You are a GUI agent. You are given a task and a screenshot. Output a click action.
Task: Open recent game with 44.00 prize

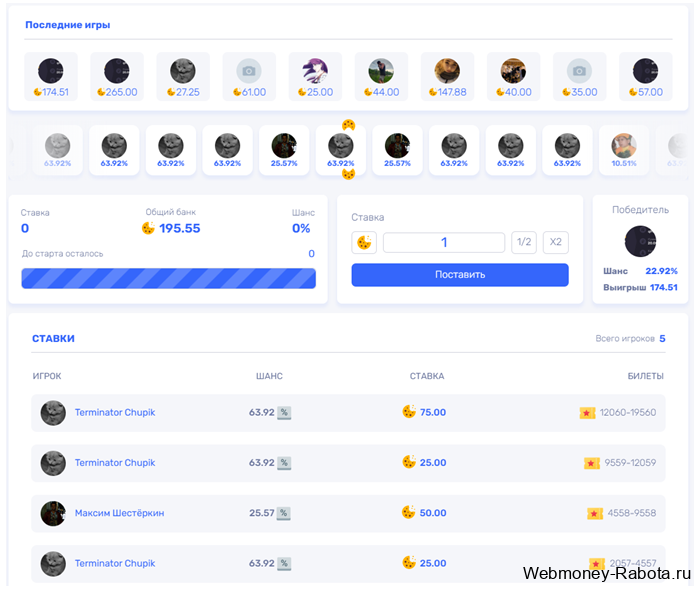pyautogui.click(x=381, y=77)
